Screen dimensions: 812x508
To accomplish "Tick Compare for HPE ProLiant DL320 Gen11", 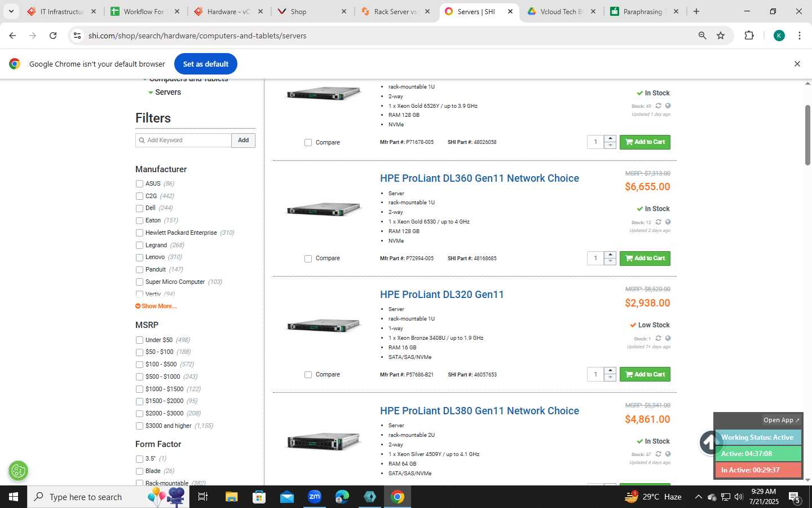I will [x=308, y=375].
